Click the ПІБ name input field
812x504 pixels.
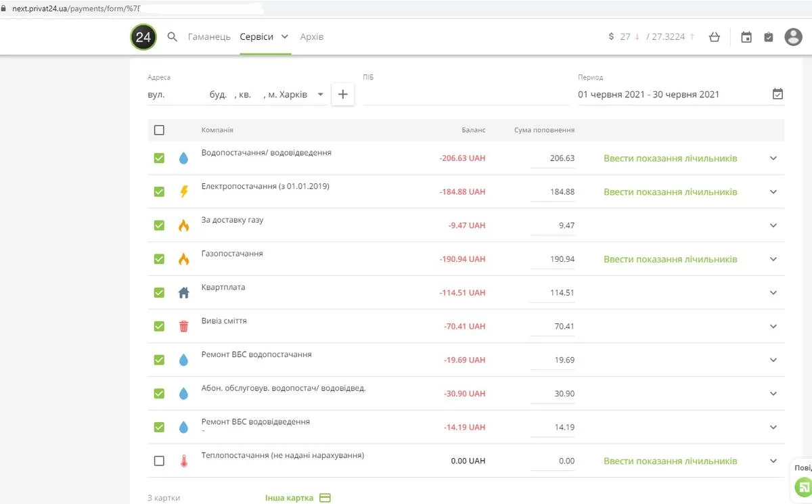(466, 95)
